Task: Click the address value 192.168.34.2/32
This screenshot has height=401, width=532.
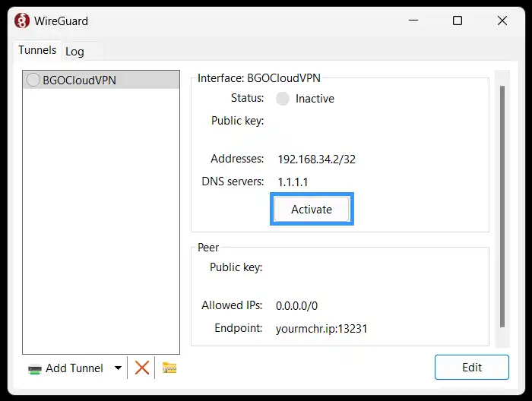Action: [x=317, y=159]
